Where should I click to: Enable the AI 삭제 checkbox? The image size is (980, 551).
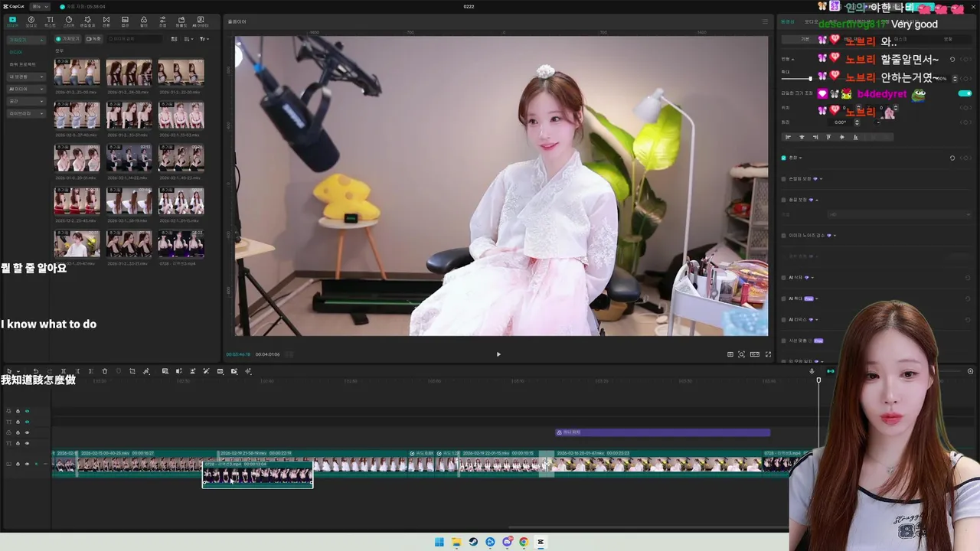pos(783,278)
